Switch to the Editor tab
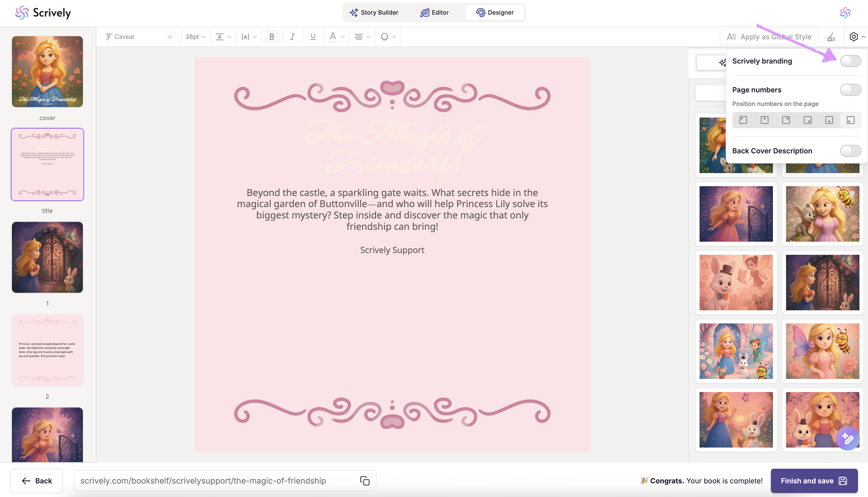The width and height of the screenshot is (868, 497). coord(434,13)
